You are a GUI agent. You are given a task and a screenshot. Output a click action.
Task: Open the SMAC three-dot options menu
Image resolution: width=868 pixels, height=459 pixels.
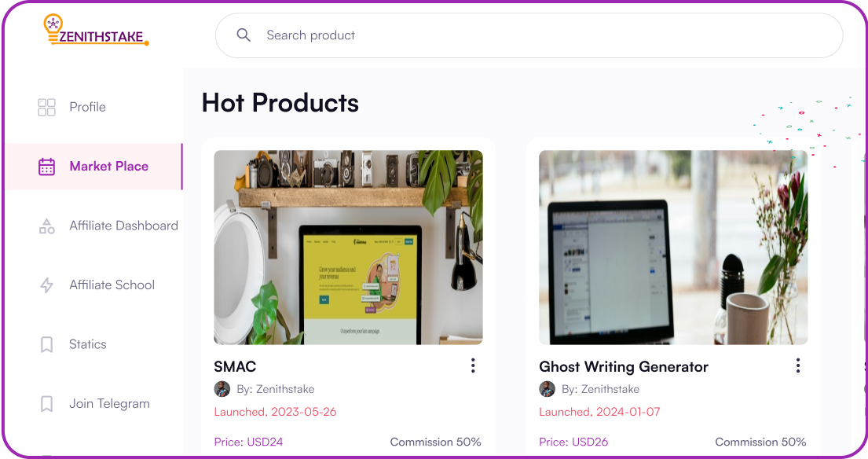[473, 365]
